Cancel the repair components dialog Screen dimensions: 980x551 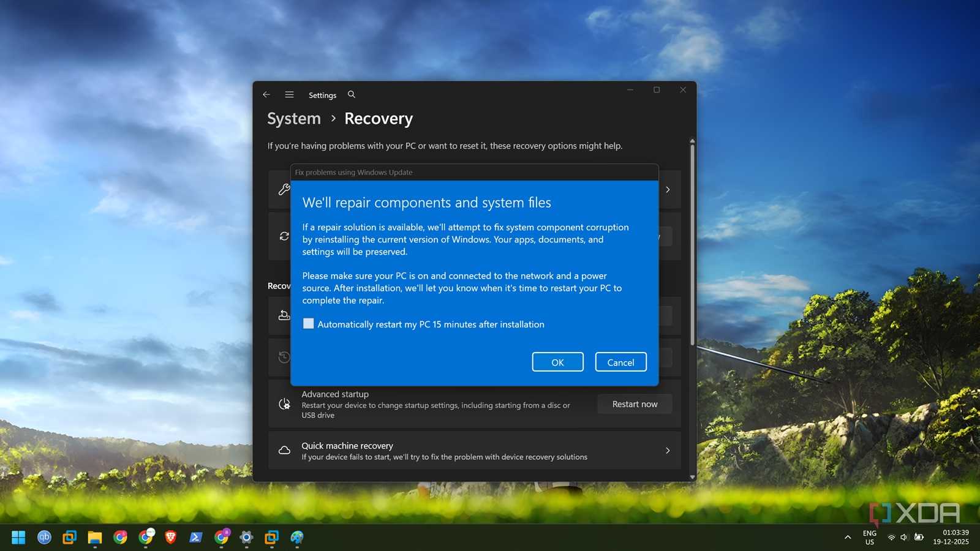click(x=620, y=362)
